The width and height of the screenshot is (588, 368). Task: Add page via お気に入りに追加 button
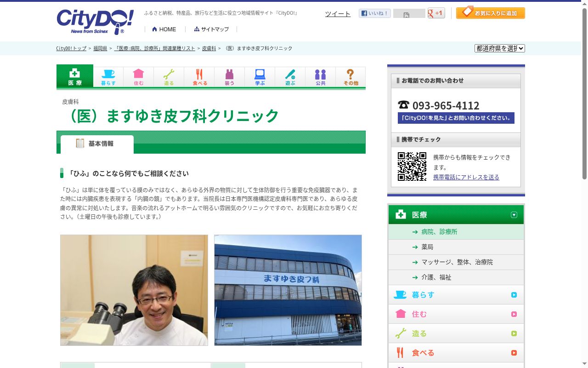point(491,13)
